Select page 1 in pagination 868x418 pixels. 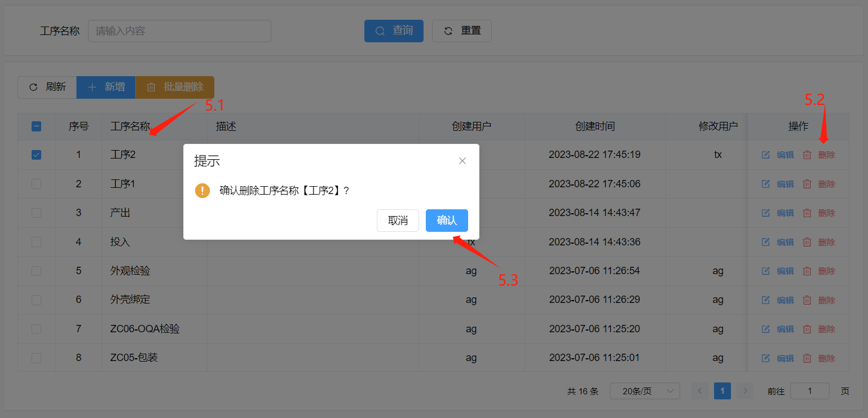[x=722, y=391]
